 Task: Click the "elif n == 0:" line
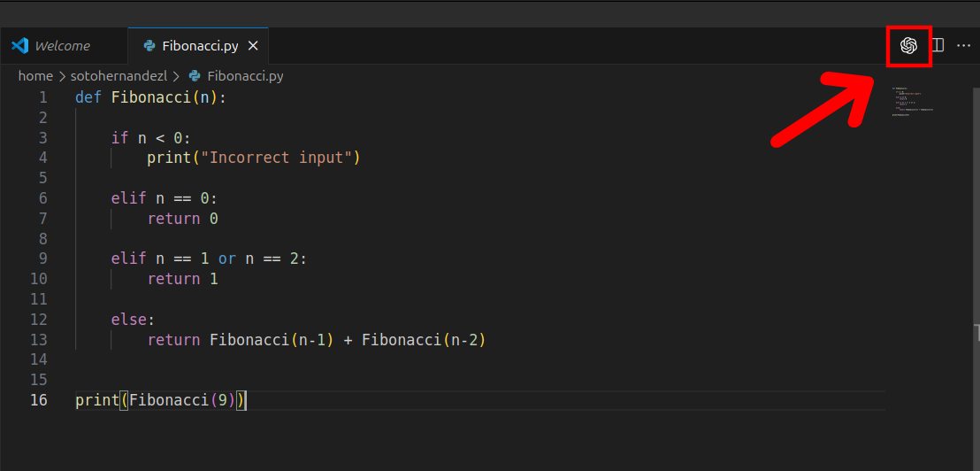165,198
